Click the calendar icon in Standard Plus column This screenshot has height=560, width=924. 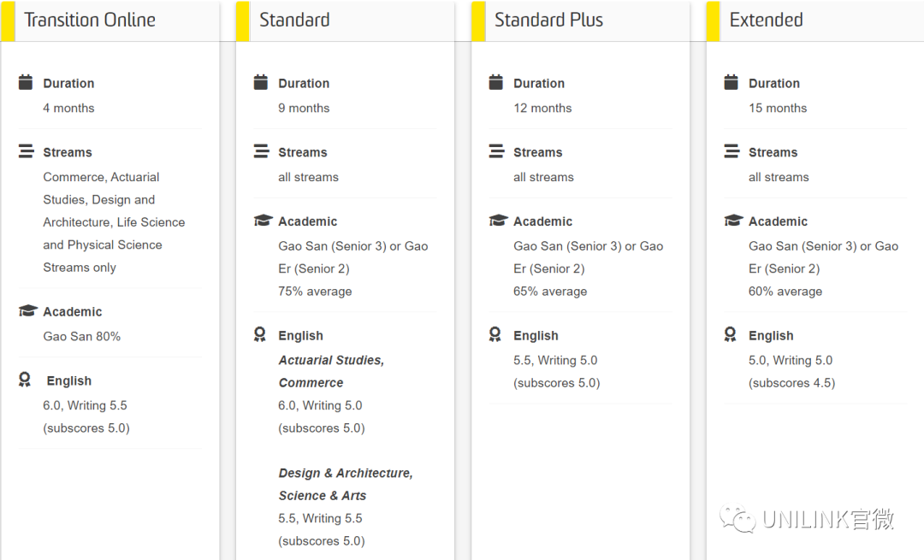[x=495, y=82]
